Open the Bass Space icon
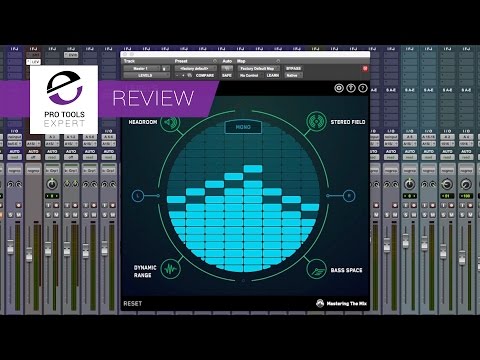Image resolution: width=480 pixels, height=360 pixels. tap(316, 269)
